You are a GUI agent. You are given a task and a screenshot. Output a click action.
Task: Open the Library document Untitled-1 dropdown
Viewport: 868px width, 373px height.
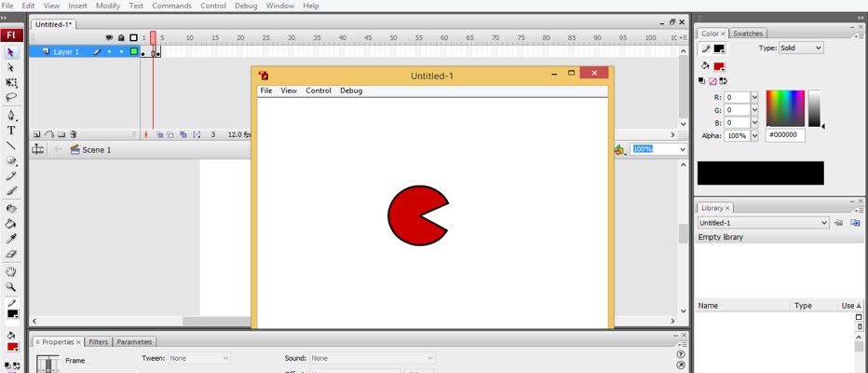point(764,223)
